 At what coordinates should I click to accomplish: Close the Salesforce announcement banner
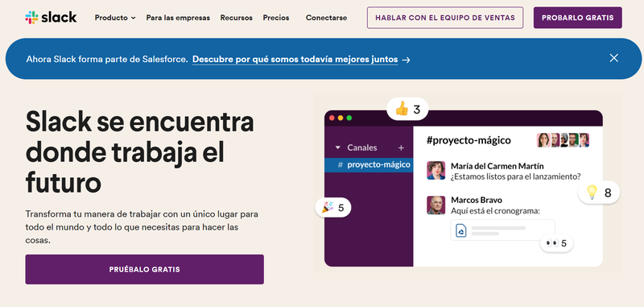[x=613, y=58]
